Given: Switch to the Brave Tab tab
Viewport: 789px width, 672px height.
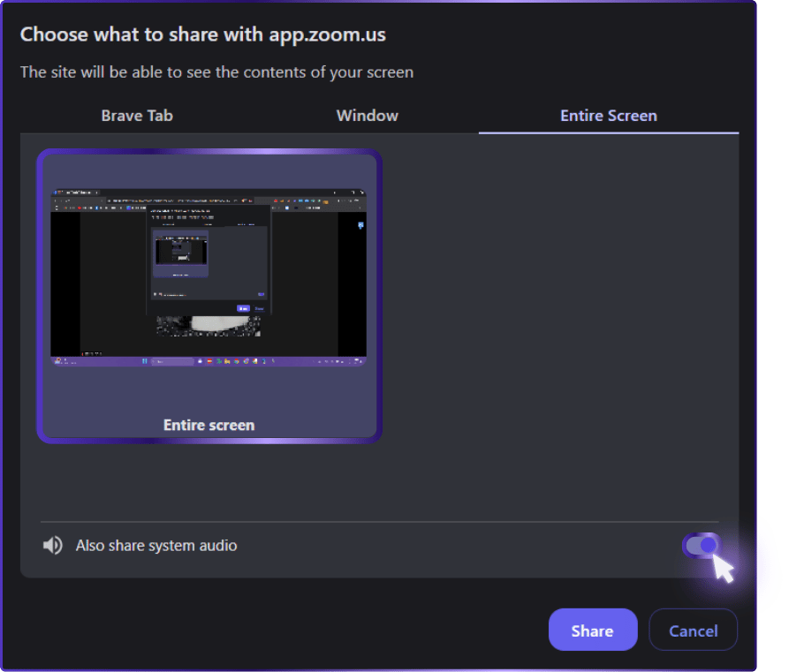Looking at the screenshot, I should [x=137, y=116].
